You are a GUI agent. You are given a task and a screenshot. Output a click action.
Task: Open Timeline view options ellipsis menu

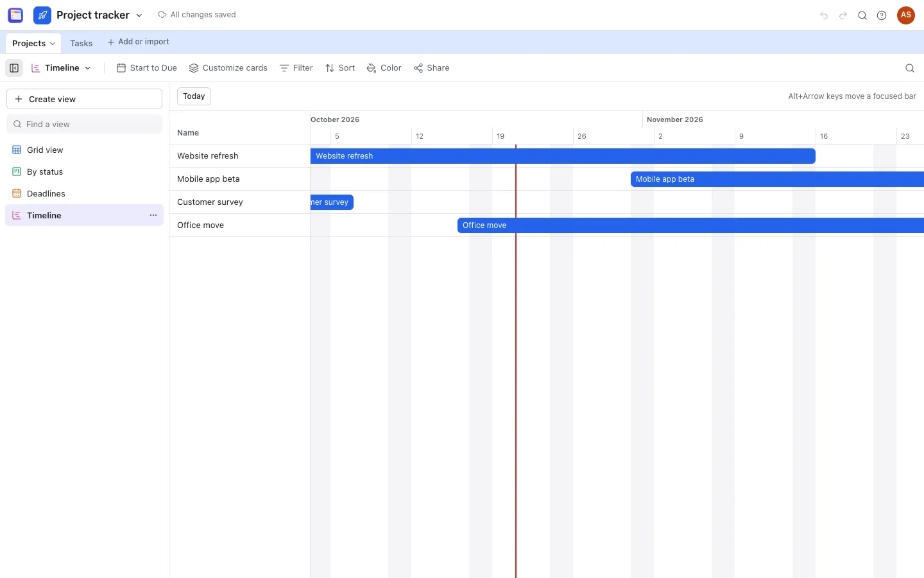pos(153,216)
